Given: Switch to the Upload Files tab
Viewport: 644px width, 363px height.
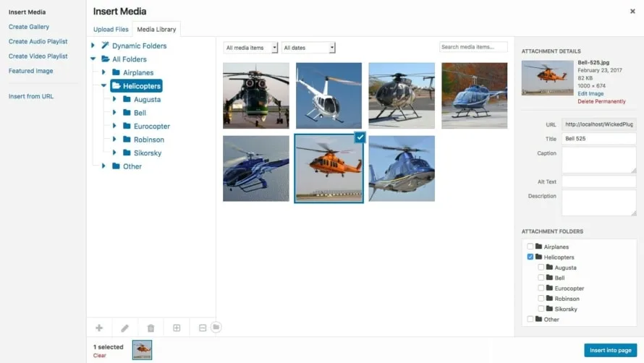Looking at the screenshot, I should pyautogui.click(x=111, y=30).
